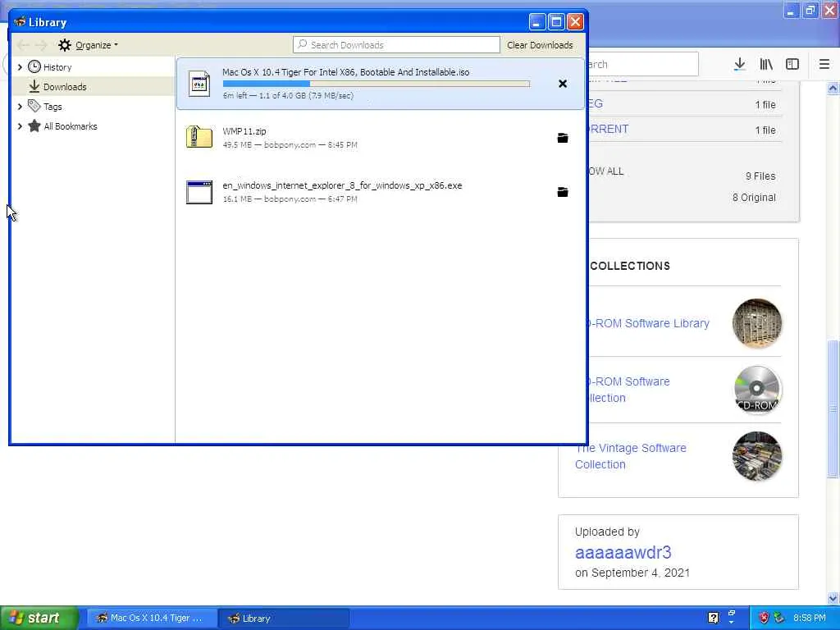Expand the History tree node

20,67
